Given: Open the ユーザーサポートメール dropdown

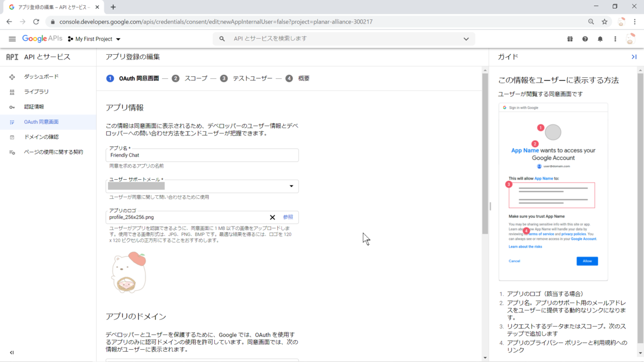Looking at the screenshot, I should [292, 186].
